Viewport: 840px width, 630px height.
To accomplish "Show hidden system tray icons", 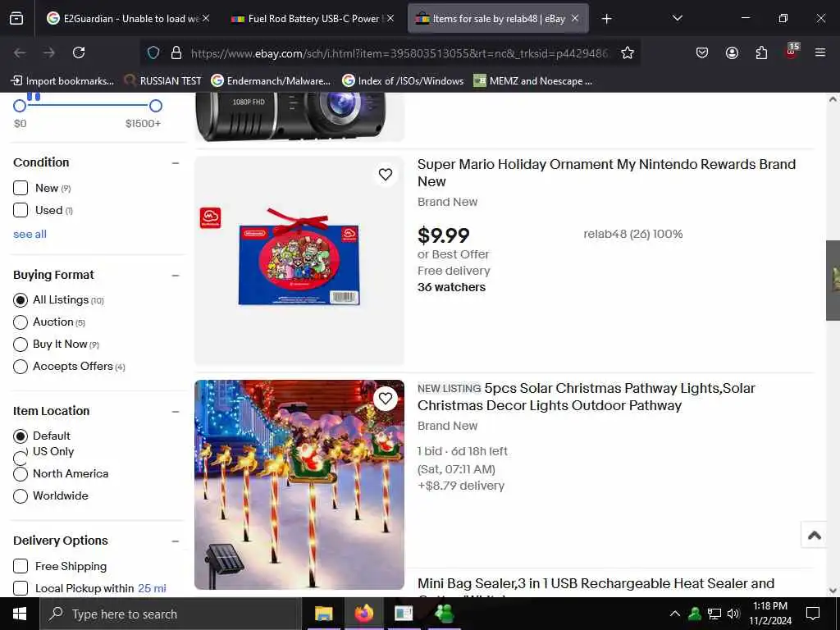I will pos(675,614).
